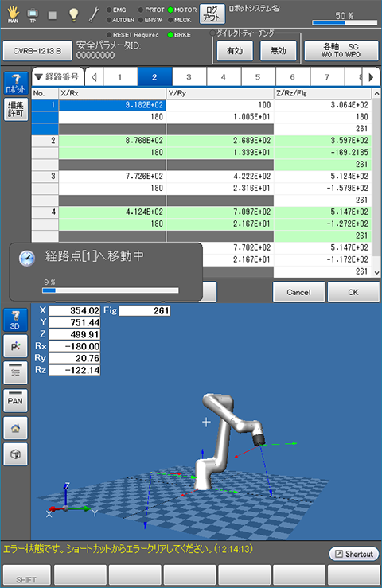382x588 pixels.
Task: Enable direct teaching with 有効
Action: (235, 51)
